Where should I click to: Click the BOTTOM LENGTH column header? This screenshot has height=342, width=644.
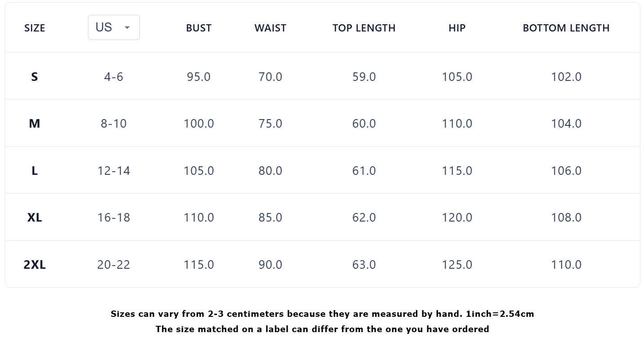(x=566, y=28)
